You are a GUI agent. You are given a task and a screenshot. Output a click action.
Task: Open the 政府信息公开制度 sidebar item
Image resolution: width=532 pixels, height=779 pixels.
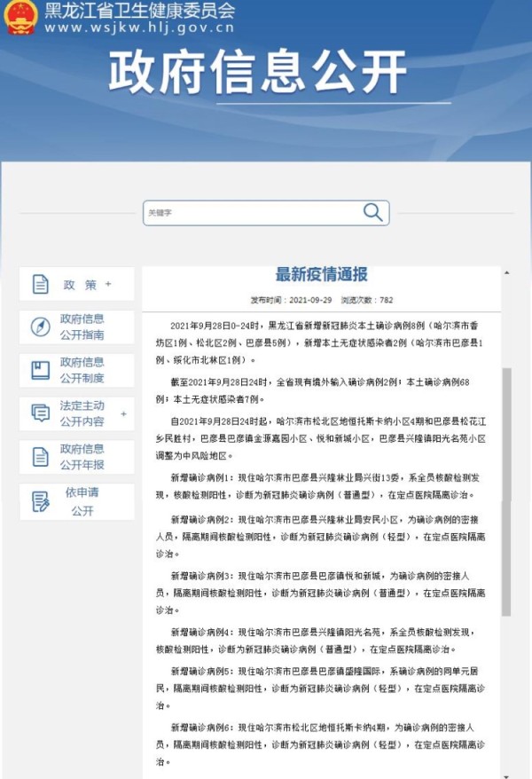click(x=82, y=370)
